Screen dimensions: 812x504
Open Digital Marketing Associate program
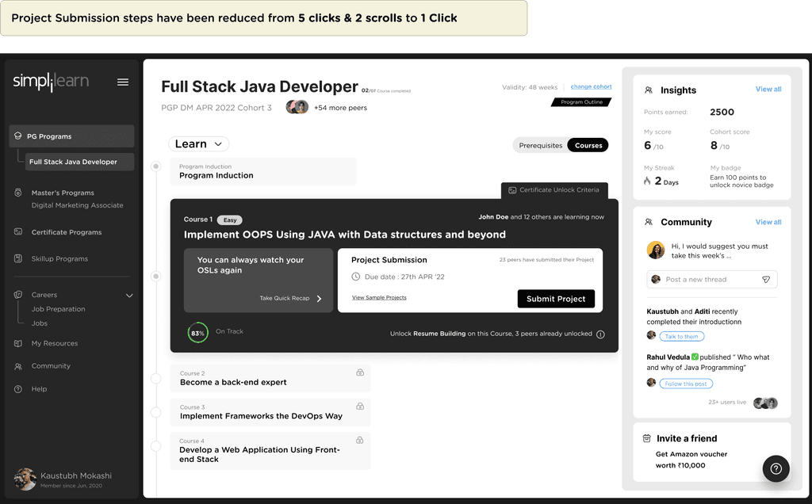(x=77, y=205)
